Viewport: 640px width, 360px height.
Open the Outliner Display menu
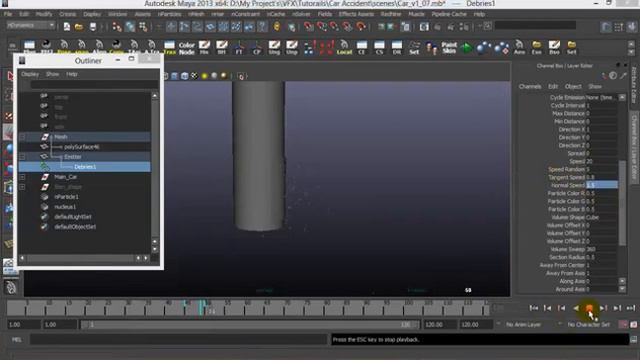30,74
